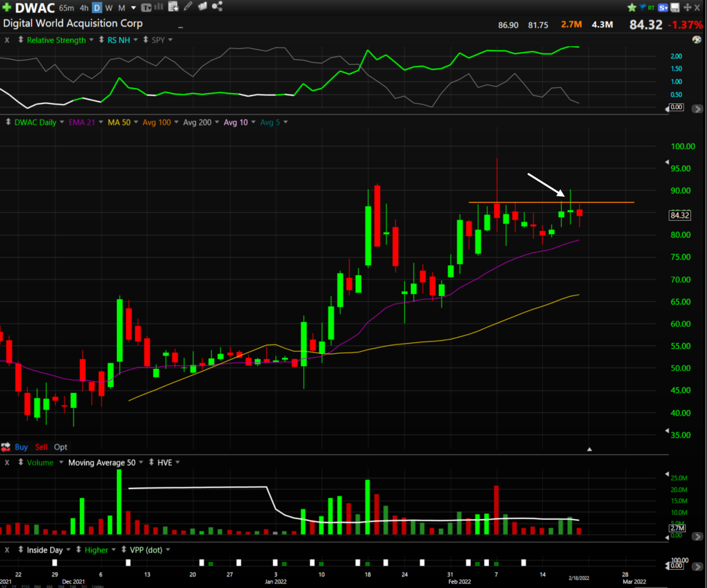Click reorder arrows beside RS NH
The image size is (707, 588).
101,40
